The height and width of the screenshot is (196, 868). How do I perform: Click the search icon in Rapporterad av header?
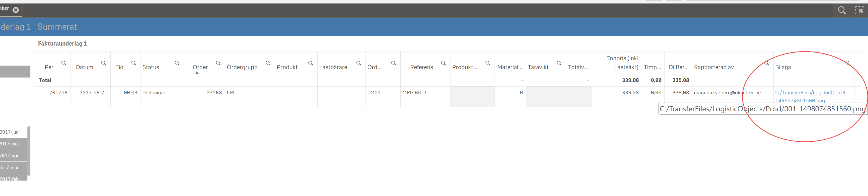coord(767,63)
